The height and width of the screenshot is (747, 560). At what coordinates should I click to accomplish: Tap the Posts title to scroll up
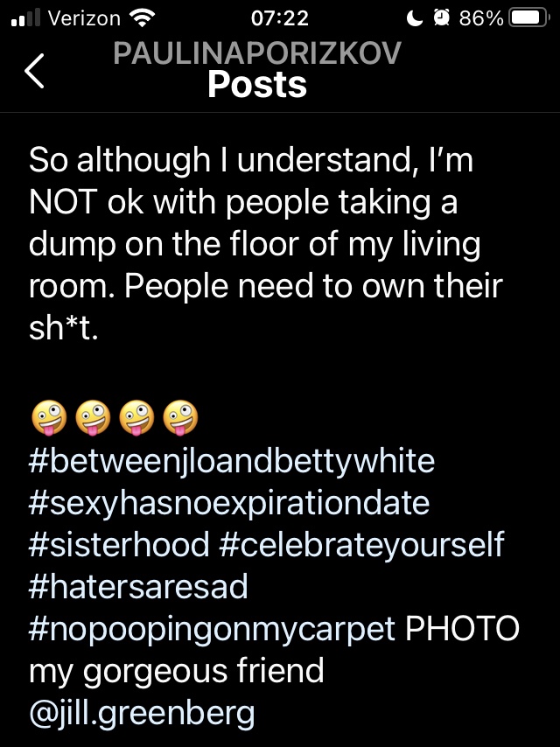coord(257,85)
